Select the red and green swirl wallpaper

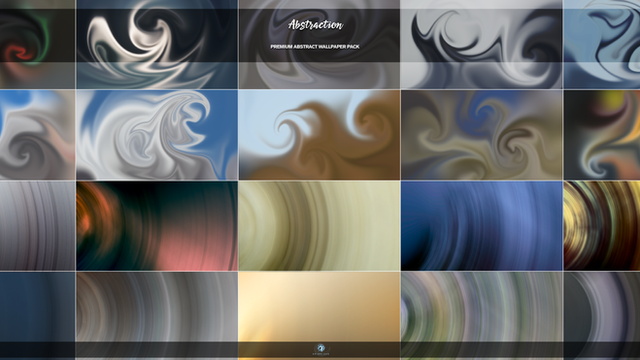(37, 44)
